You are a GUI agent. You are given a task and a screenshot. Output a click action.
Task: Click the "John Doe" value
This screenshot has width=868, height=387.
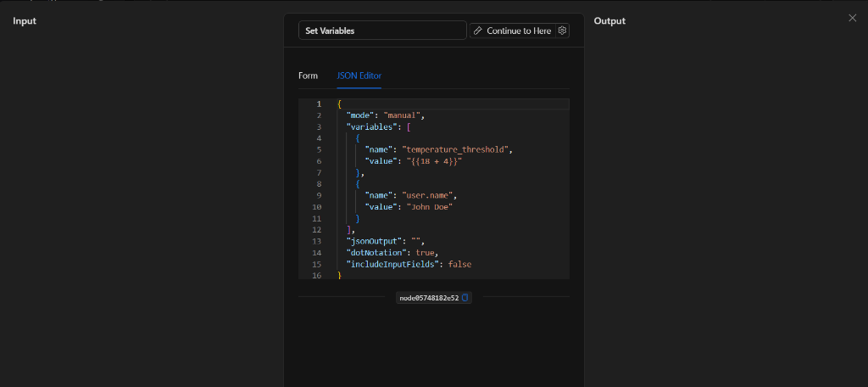coord(430,207)
